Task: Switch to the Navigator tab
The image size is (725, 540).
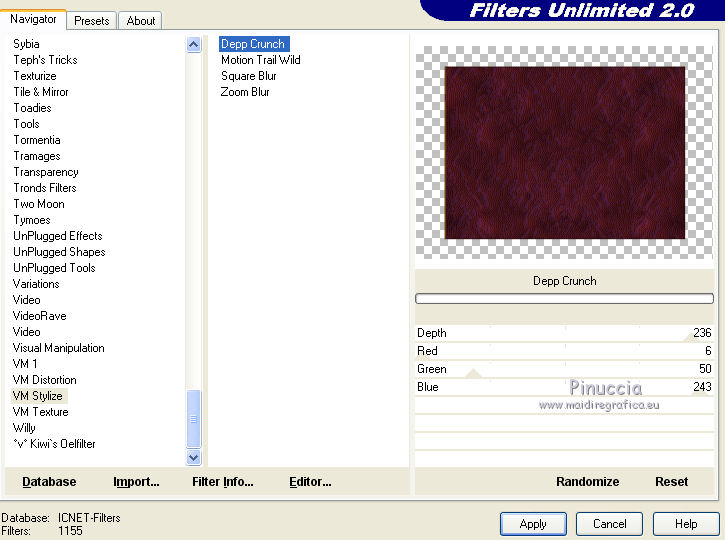Action: (33, 19)
